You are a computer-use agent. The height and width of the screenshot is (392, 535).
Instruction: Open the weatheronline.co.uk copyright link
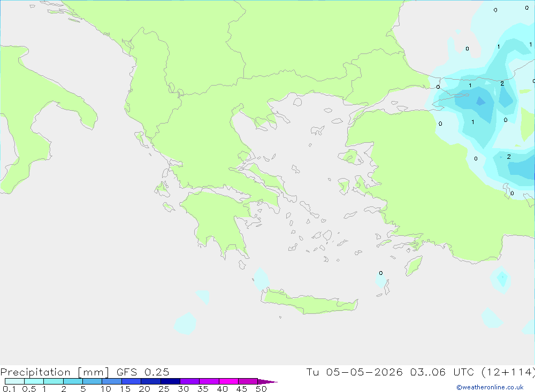click(x=490, y=387)
